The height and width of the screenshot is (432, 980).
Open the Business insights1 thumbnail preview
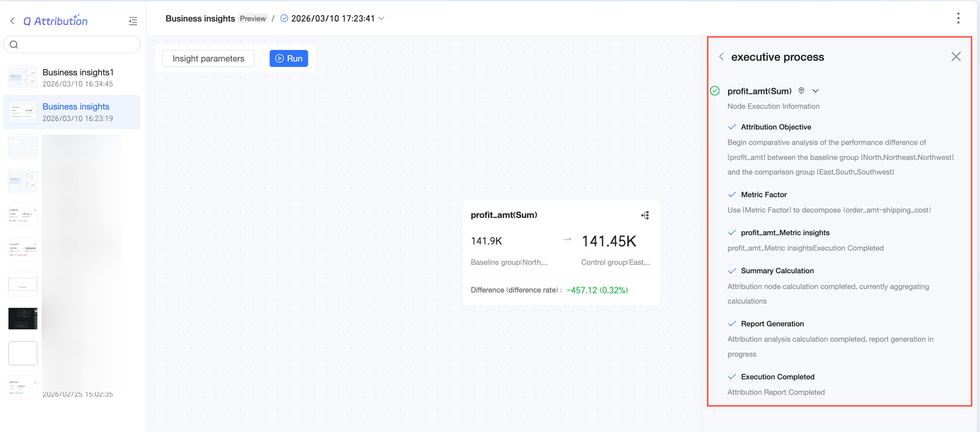pyautogui.click(x=23, y=78)
